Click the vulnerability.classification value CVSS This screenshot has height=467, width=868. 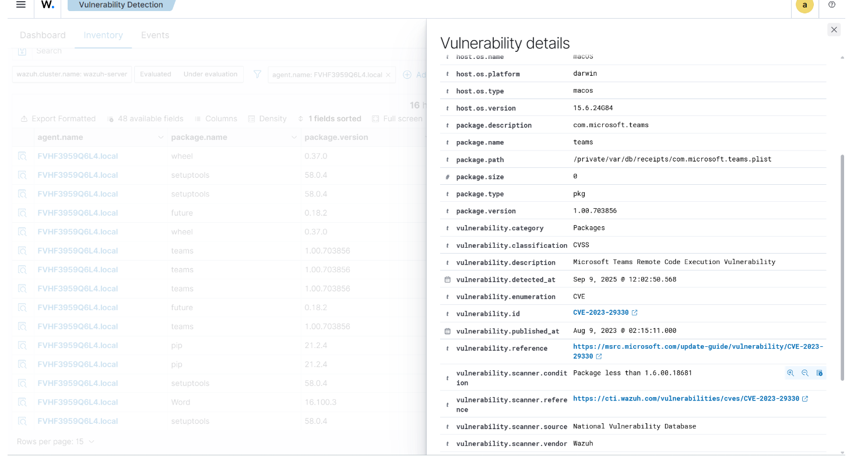[580, 245]
